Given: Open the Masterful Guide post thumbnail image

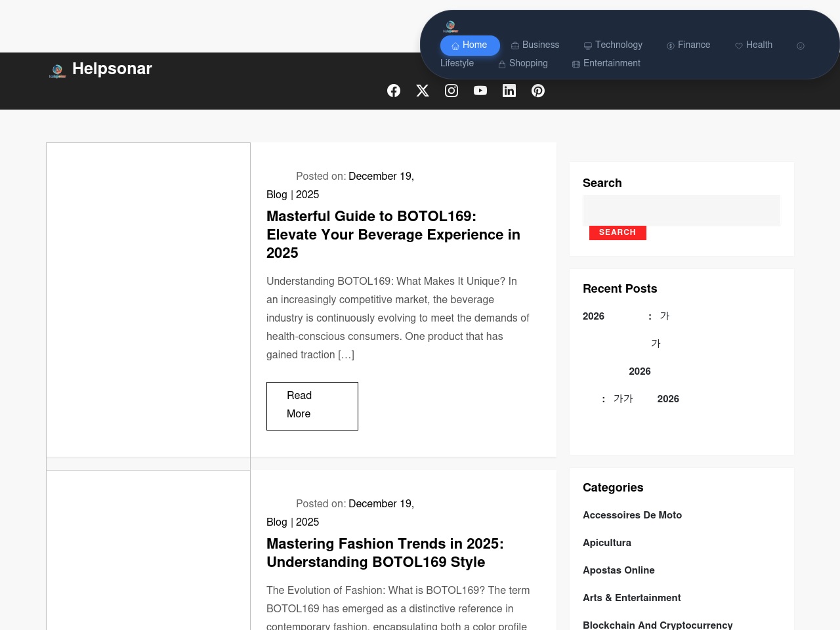Looking at the screenshot, I should coord(148,300).
